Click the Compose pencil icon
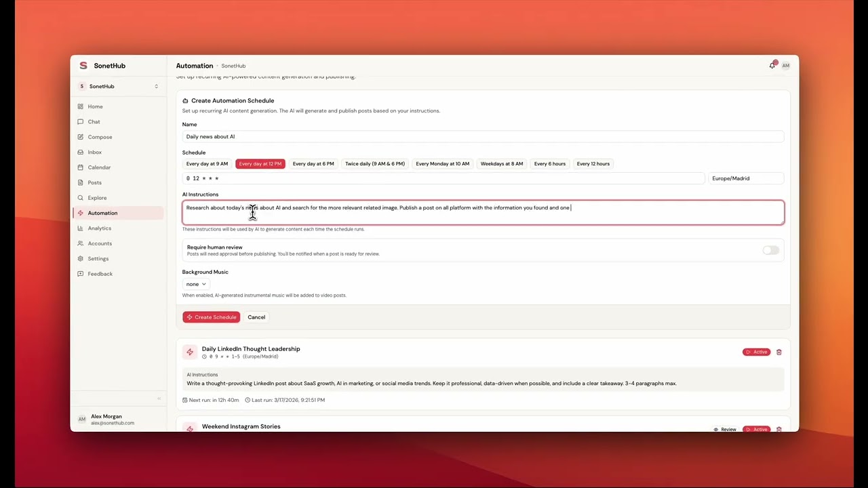This screenshot has height=488, width=868. coord(81,137)
